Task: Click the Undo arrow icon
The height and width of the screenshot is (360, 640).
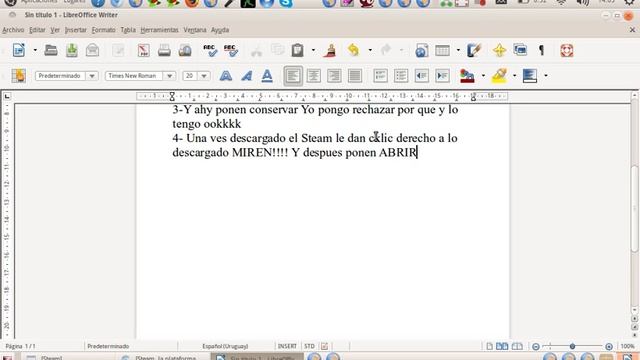Action: click(x=353, y=50)
